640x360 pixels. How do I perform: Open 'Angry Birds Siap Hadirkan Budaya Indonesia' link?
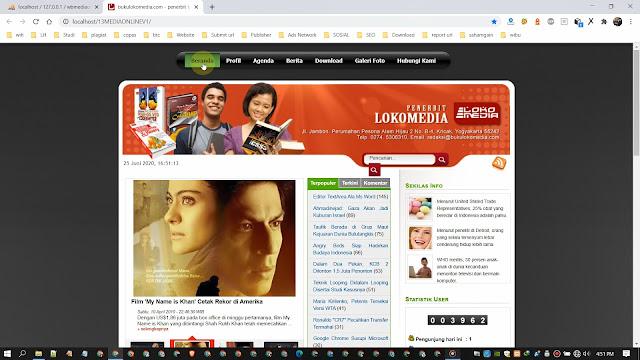click(x=350, y=249)
